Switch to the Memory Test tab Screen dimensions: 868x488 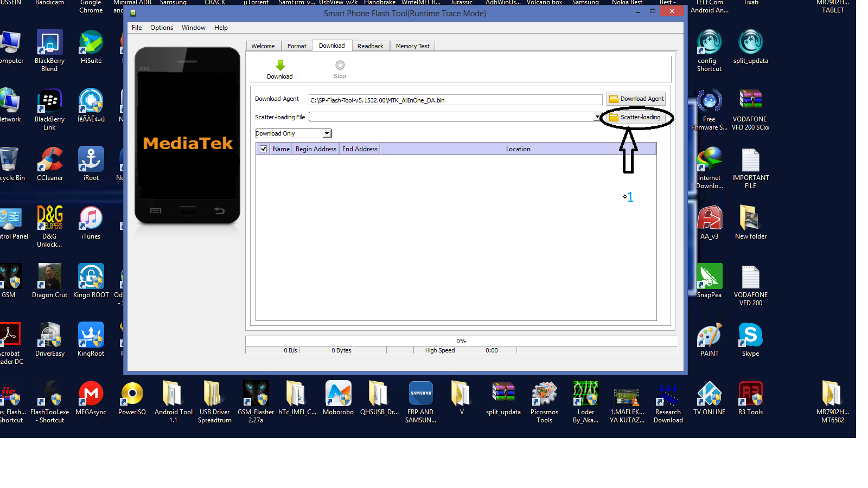[x=413, y=46]
